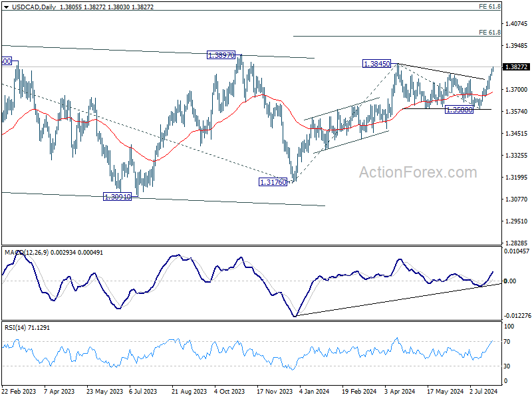Click the FE 61.8 label above the green line
Viewport: 532px width, 399px height.
click(x=489, y=32)
